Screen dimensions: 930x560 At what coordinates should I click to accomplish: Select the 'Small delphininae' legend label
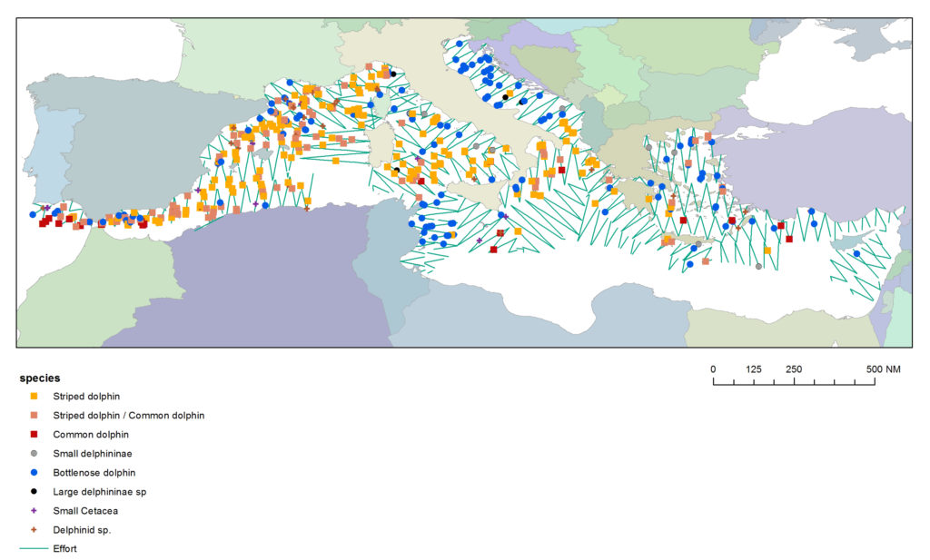click(x=93, y=453)
